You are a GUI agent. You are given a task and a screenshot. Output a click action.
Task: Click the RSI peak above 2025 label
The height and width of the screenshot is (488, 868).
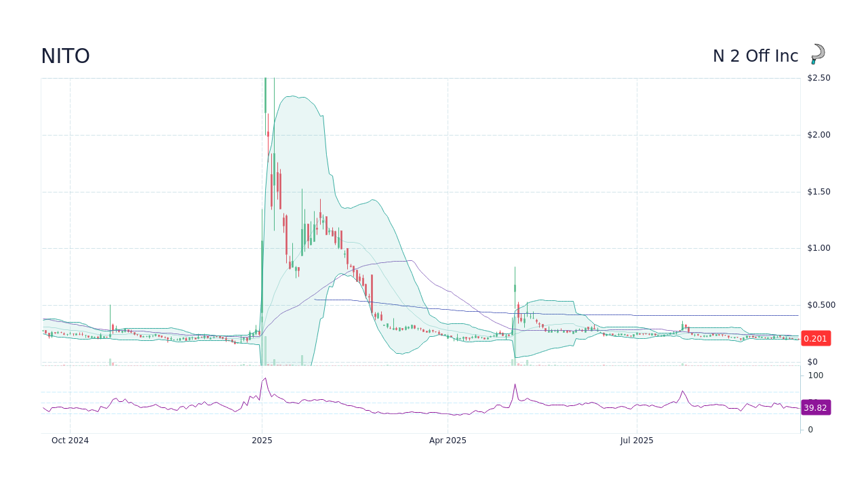click(x=264, y=379)
